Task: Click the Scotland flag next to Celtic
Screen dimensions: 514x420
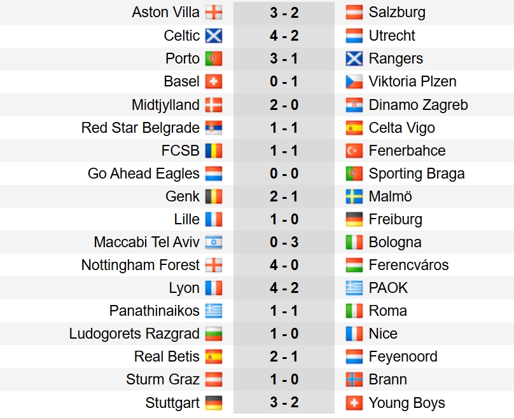Action: click(214, 36)
